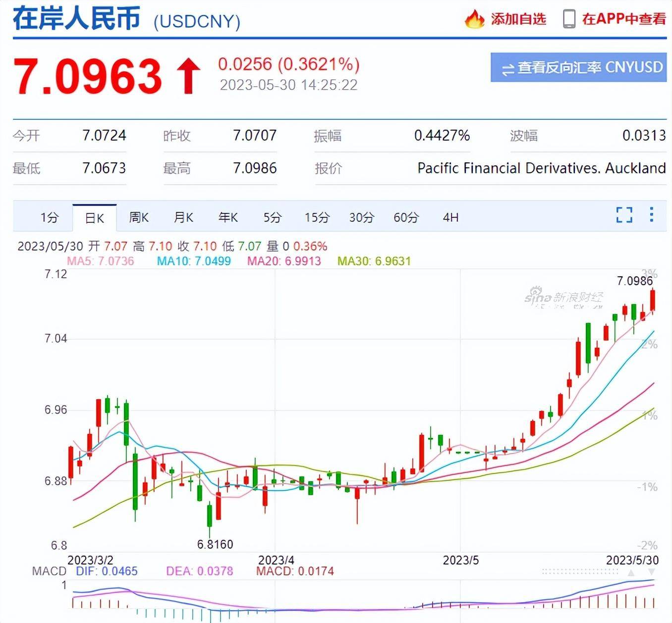The width and height of the screenshot is (672, 623).
Task: Click the MA30: 6.9631 legend
Action: (x=374, y=261)
